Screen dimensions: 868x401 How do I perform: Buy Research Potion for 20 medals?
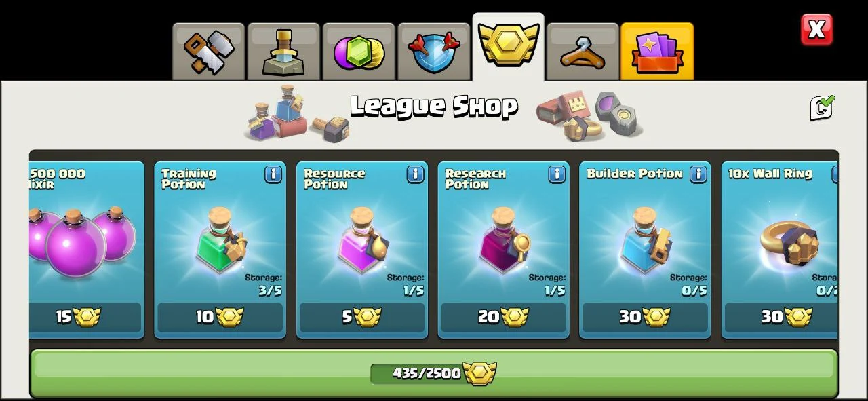point(503,317)
